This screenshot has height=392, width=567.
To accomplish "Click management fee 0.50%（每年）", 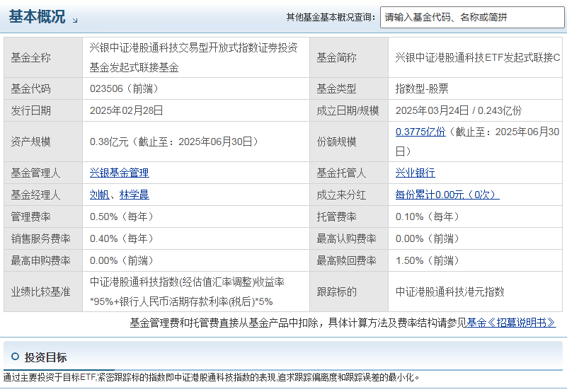I will (x=122, y=217).
